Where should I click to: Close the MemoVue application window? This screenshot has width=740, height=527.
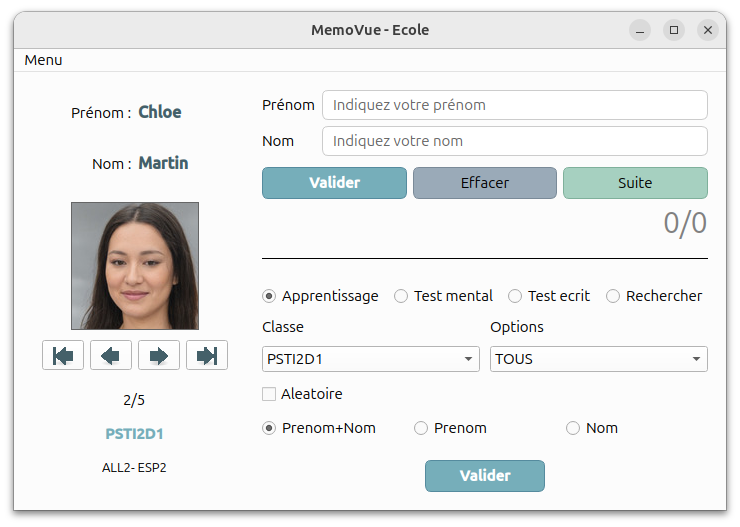click(708, 30)
